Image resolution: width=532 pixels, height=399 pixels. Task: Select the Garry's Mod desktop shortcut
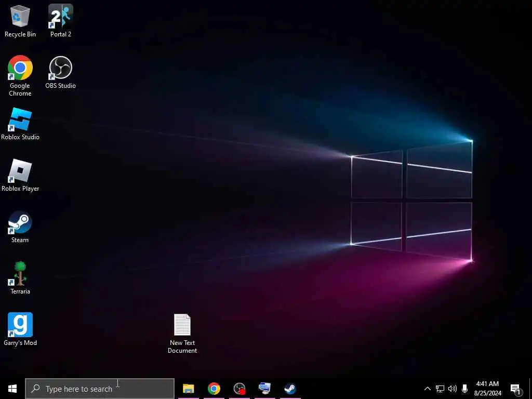click(x=20, y=329)
